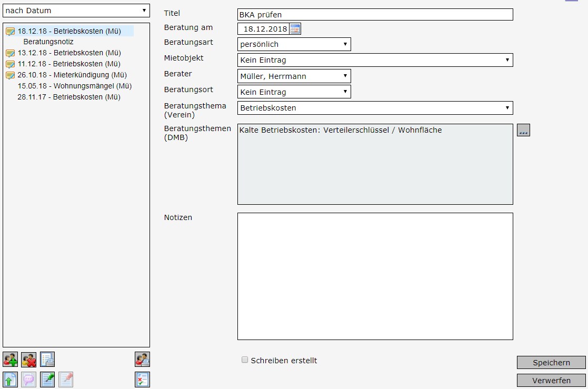Expand the Beratungsthema (Verein) dropdown
This screenshot has width=588, height=389.
[375, 108]
